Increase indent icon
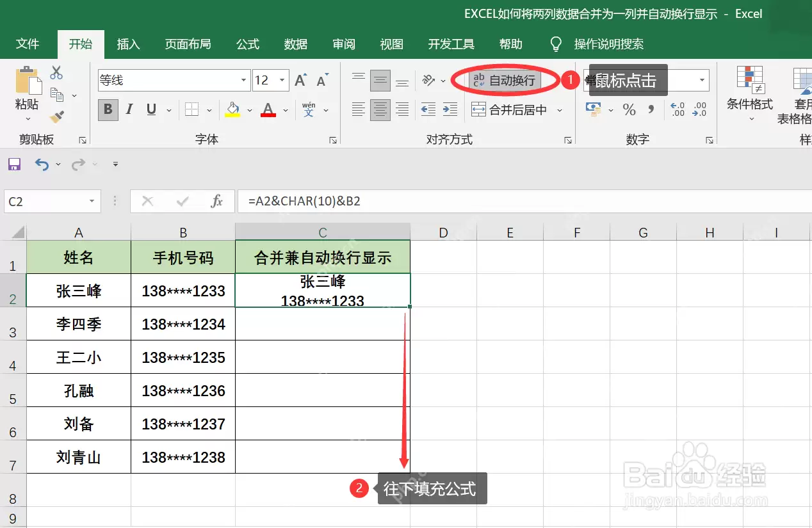 coord(451,109)
